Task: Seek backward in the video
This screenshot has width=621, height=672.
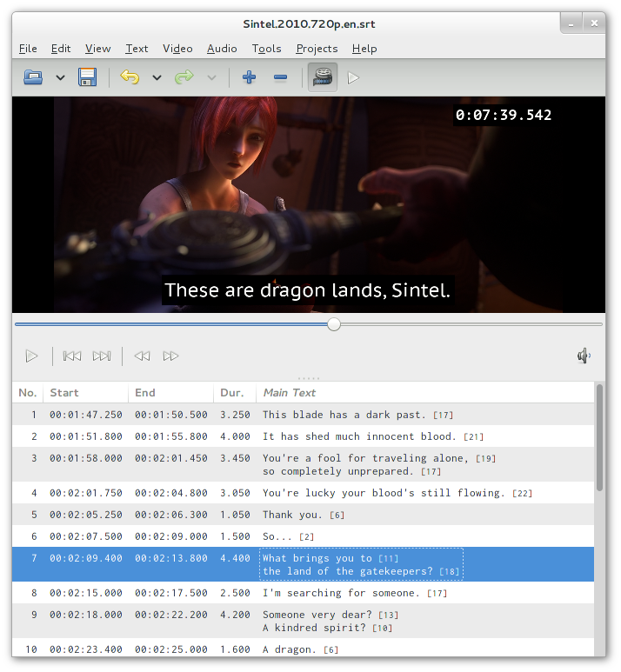Action: point(142,356)
